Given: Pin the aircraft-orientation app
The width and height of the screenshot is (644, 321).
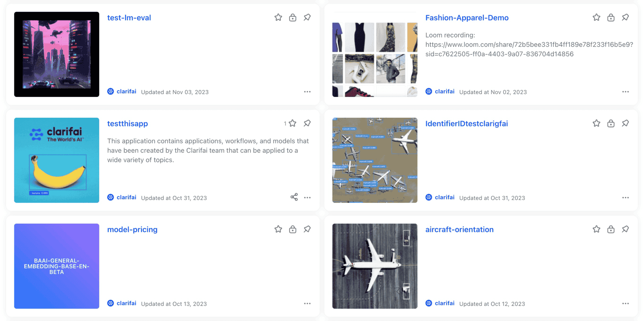Looking at the screenshot, I should click(625, 229).
